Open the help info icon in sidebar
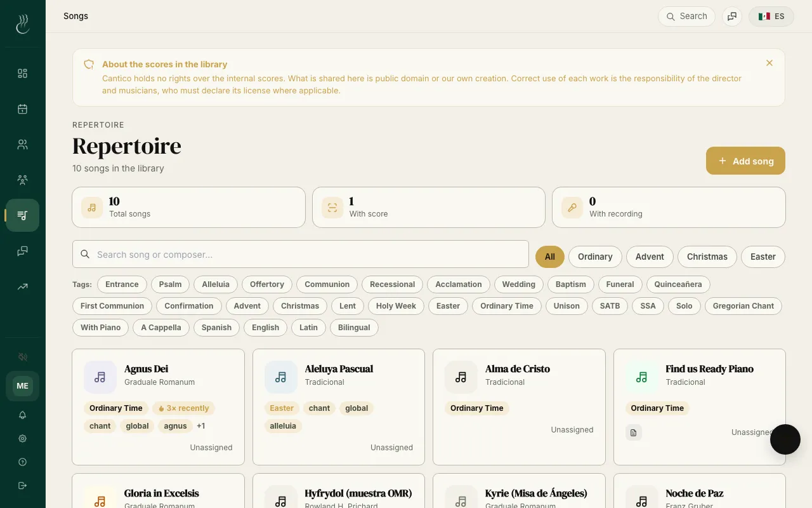Viewport: 812px width, 508px height. pos(23,462)
